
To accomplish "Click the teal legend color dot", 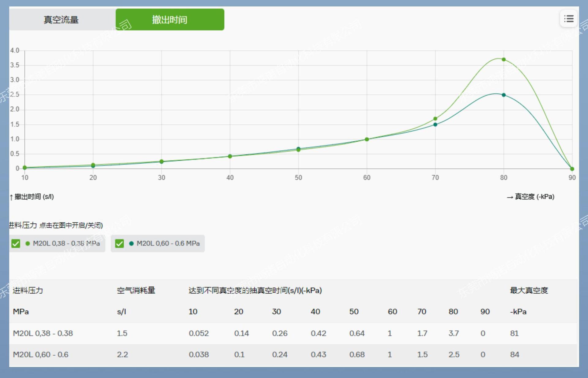I will (x=131, y=243).
